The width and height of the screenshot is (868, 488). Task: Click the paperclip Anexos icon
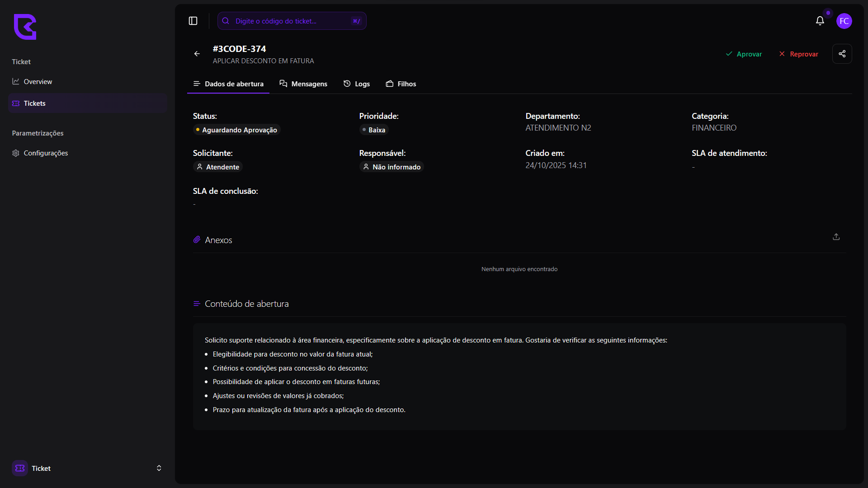[197, 240]
